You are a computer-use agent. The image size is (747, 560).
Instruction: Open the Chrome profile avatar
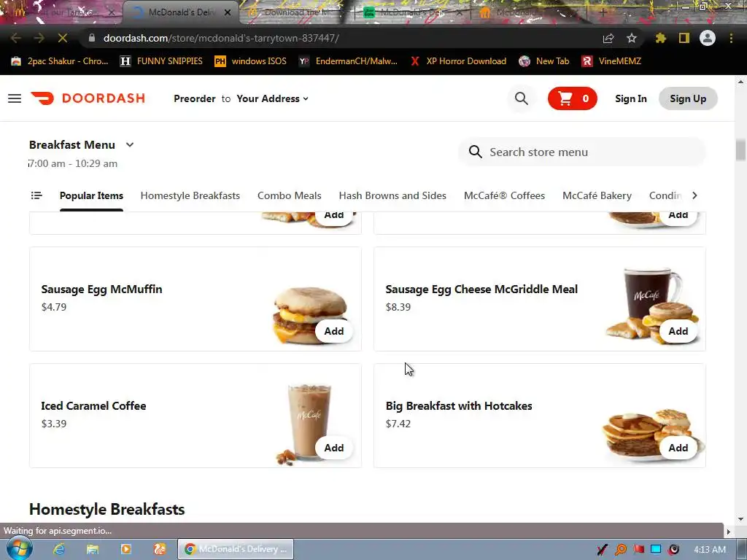point(708,38)
